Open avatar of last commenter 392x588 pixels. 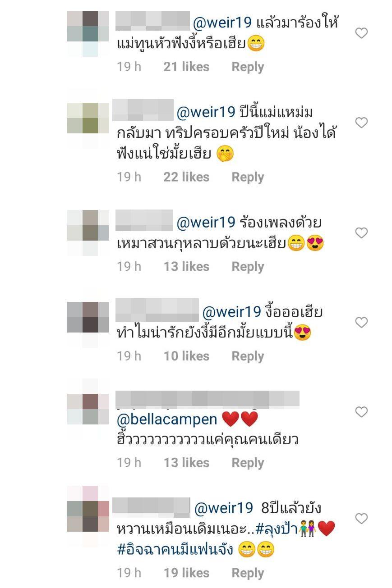coord(88,516)
